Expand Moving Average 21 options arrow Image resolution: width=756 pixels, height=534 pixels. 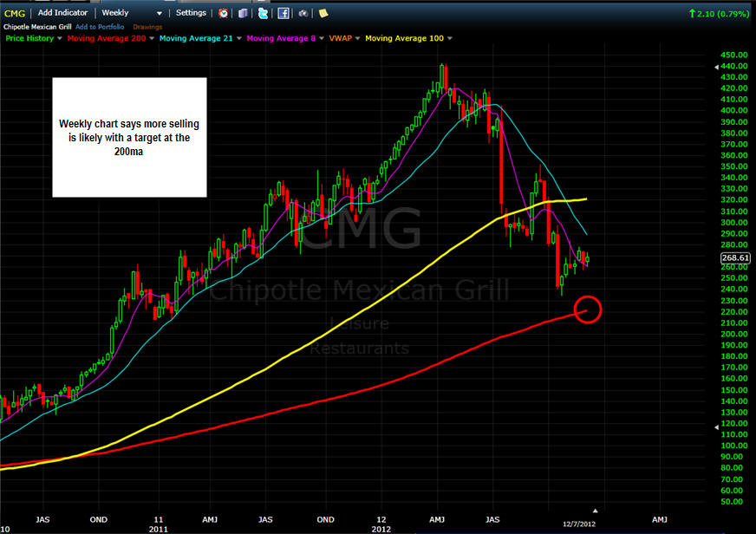238,38
